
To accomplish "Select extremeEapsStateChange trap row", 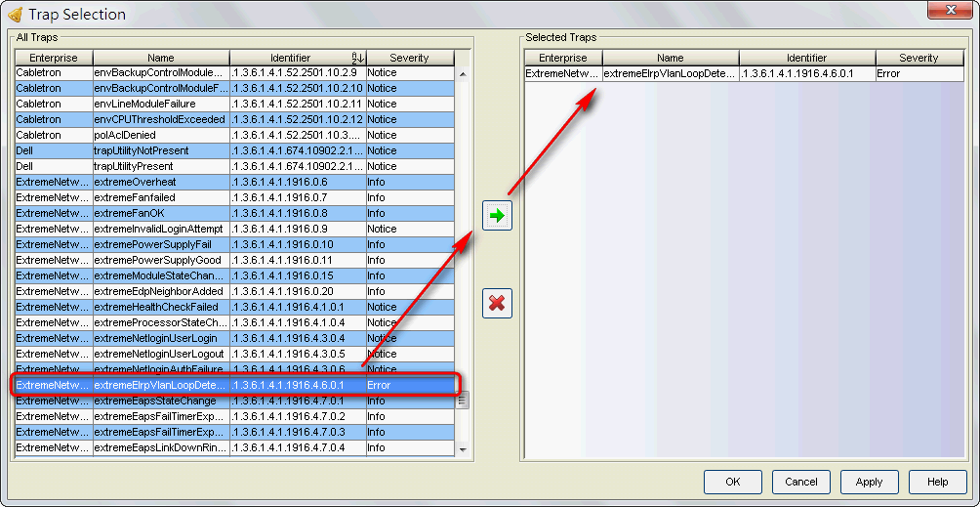I will pos(234,401).
